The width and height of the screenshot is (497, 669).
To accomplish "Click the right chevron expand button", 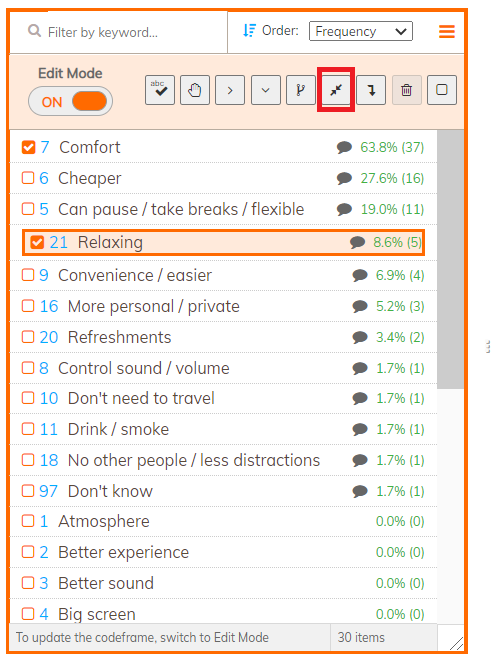I will pos(230,90).
